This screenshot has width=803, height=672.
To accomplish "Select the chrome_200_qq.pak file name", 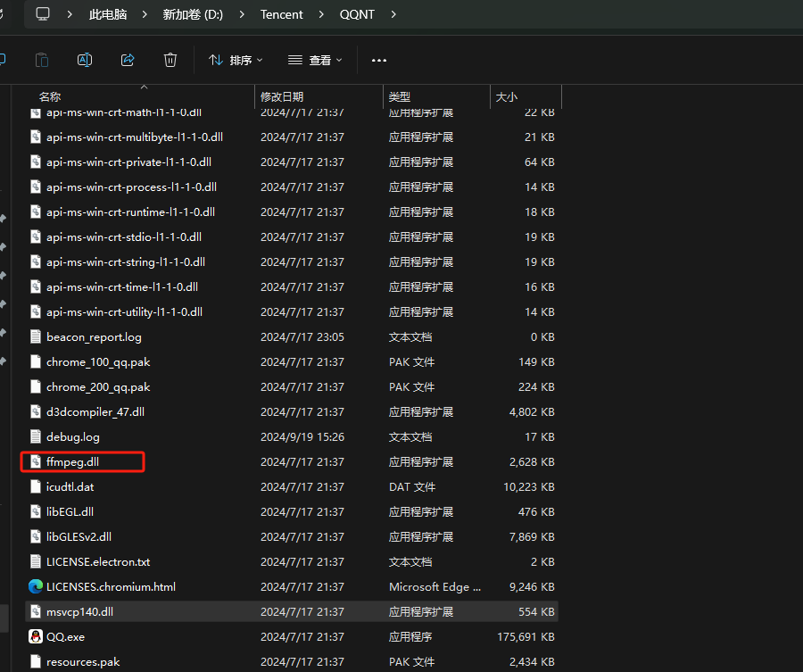I will [x=98, y=386].
